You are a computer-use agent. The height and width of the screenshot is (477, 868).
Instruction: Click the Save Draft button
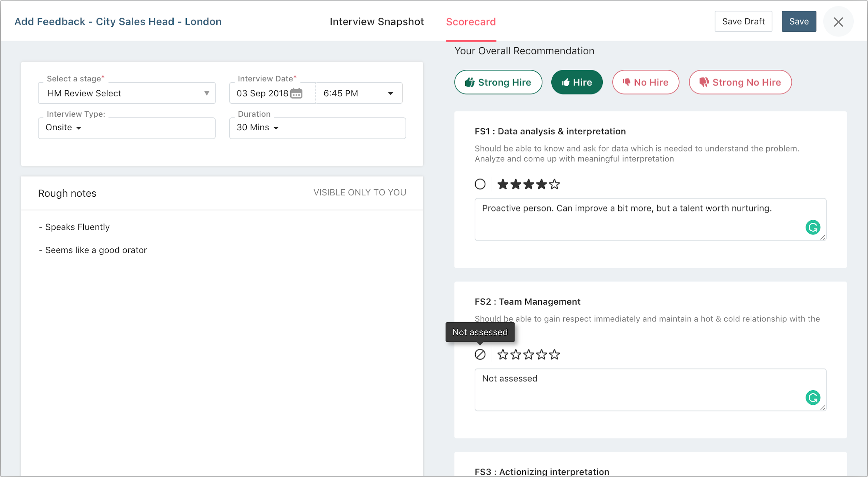pos(743,21)
